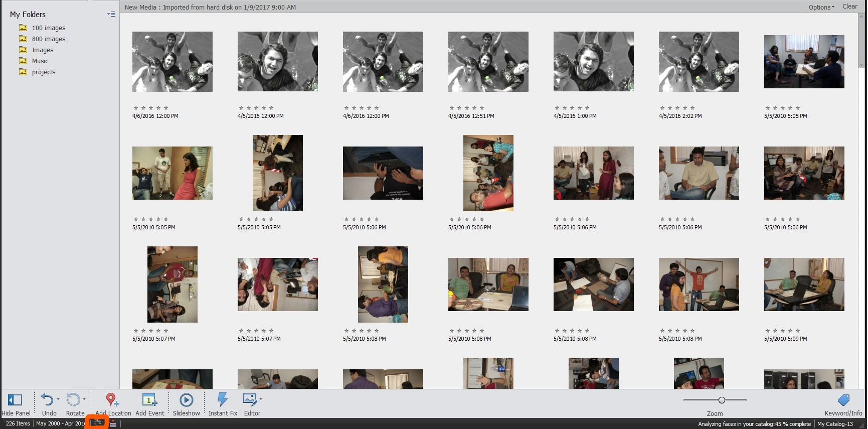Open the Undo dropdown arrow
This screenshot has height=429, width=868.
point(58,399)
